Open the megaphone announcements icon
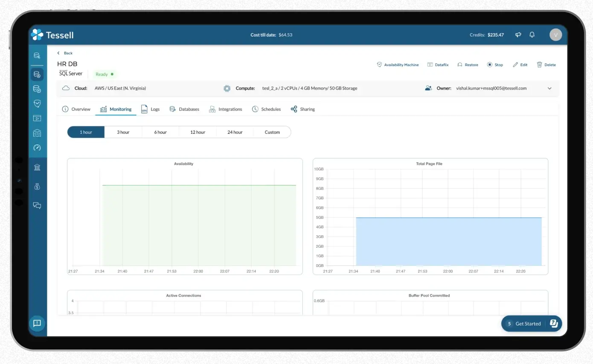This screenshot has width=593, height=364. click(518, 35)
